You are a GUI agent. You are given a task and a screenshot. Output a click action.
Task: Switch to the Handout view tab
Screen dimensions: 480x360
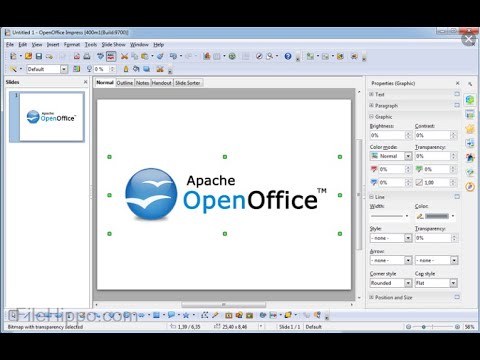[x=162, y=83]
